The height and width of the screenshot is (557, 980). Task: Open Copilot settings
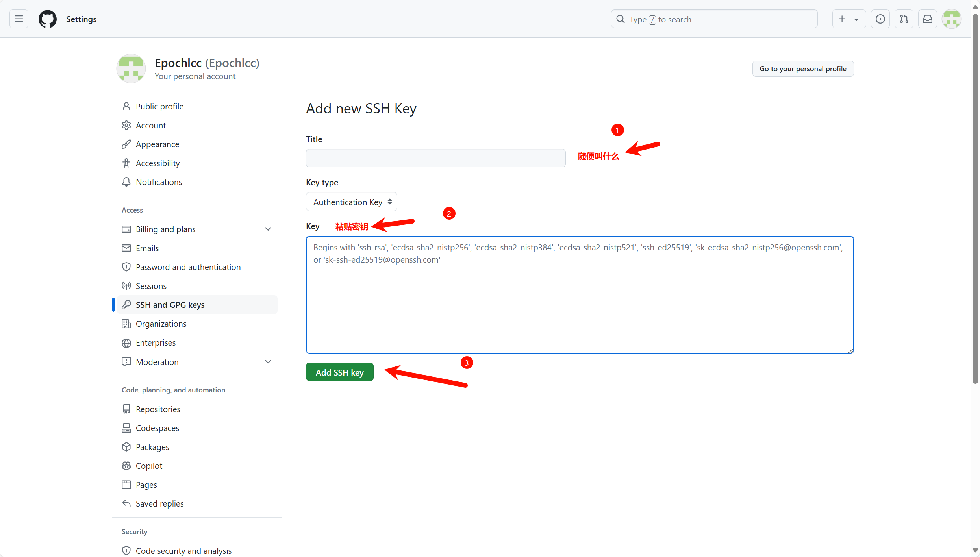click(x=197, y=466)
